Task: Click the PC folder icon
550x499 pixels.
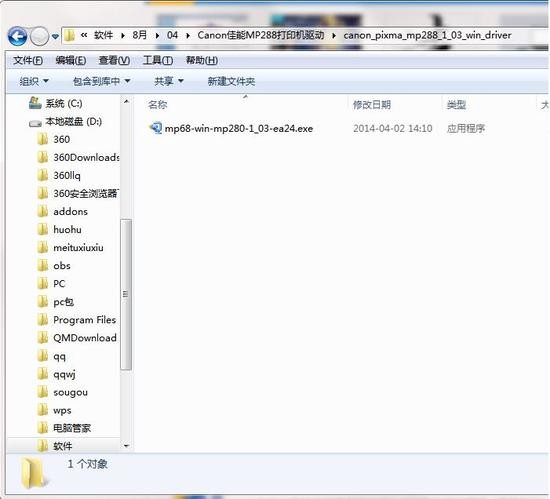Action: [43, 283]
